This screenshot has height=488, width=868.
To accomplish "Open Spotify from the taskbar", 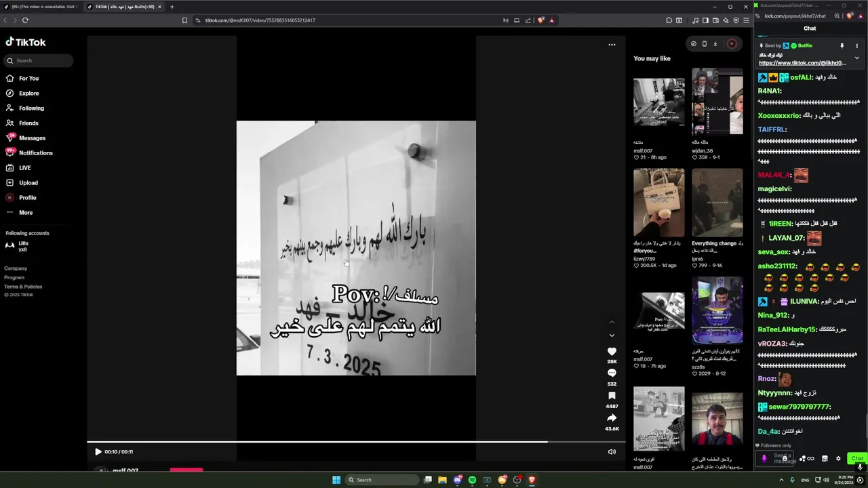I will pyautogui.click(x=472, y=480).
